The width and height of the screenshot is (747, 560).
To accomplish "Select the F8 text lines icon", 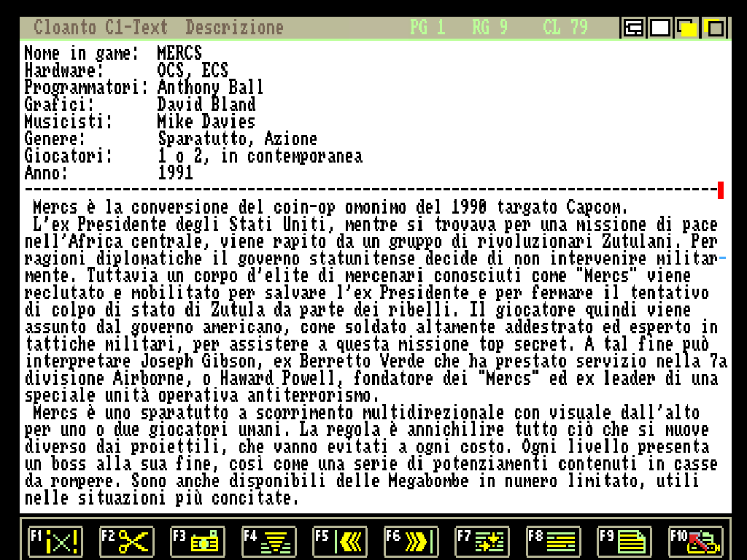I will (553, 541).
